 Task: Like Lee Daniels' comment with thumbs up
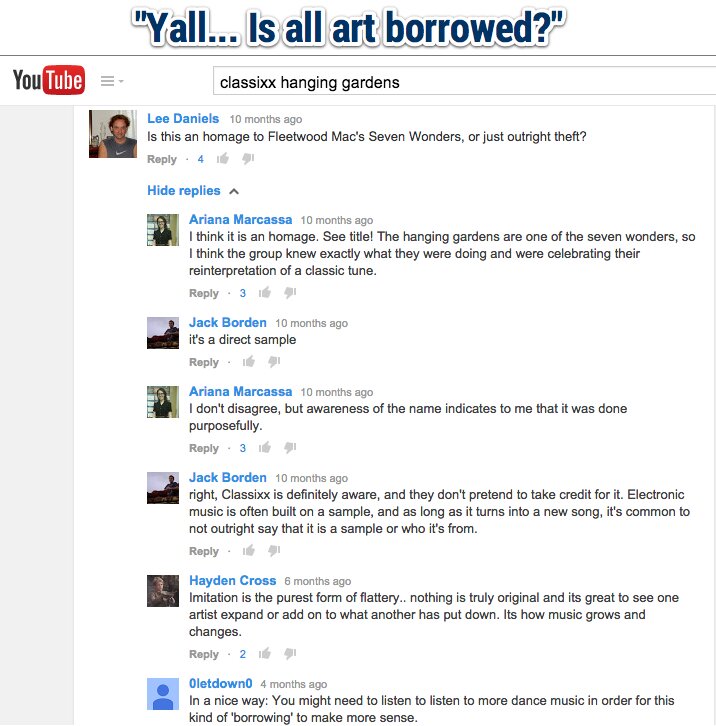(223, 158)
